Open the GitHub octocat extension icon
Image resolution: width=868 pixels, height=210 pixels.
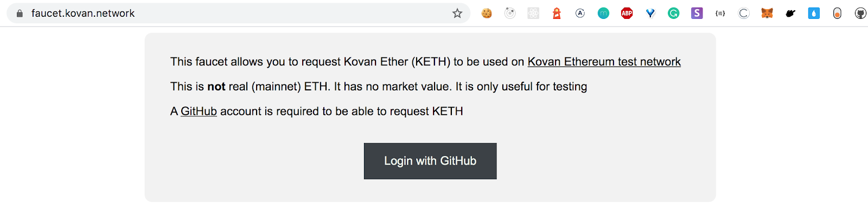(860, 14)
